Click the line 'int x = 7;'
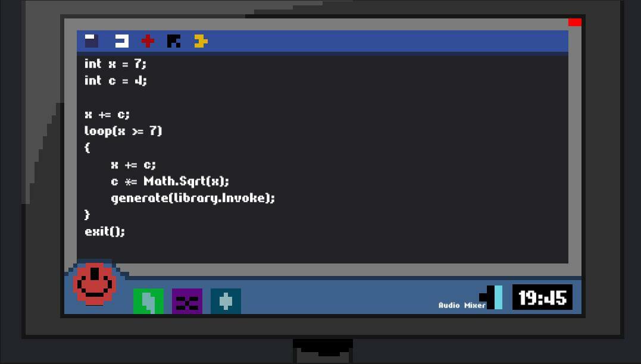641x364 pixels. point(115,64)
